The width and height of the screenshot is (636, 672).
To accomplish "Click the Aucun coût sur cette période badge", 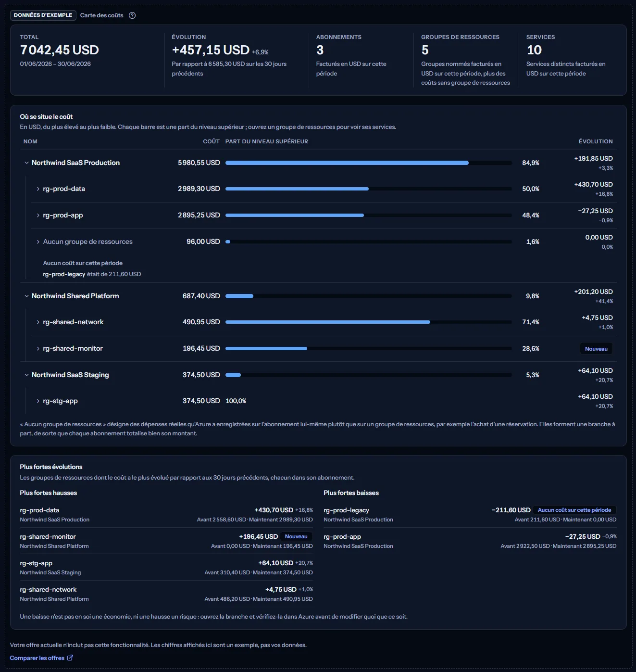I will (574, 510).
